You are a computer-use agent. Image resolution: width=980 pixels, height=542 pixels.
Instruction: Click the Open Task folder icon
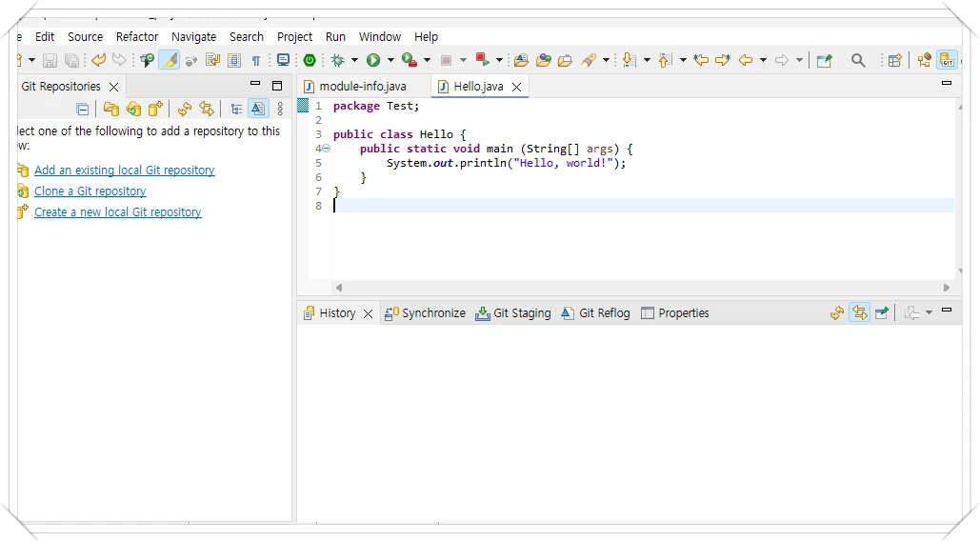click(565, 60)
